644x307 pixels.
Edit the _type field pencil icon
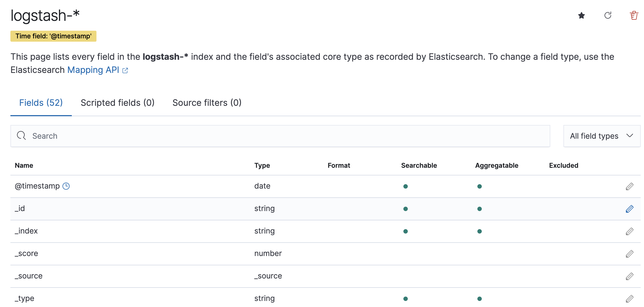tap(629, 299)
